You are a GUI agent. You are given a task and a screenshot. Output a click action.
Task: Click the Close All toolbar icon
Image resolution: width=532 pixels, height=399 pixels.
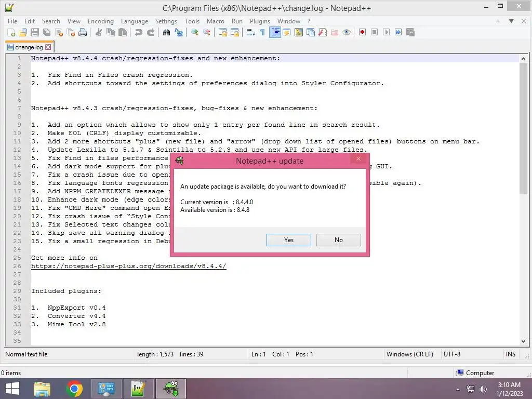click(71, 32)
